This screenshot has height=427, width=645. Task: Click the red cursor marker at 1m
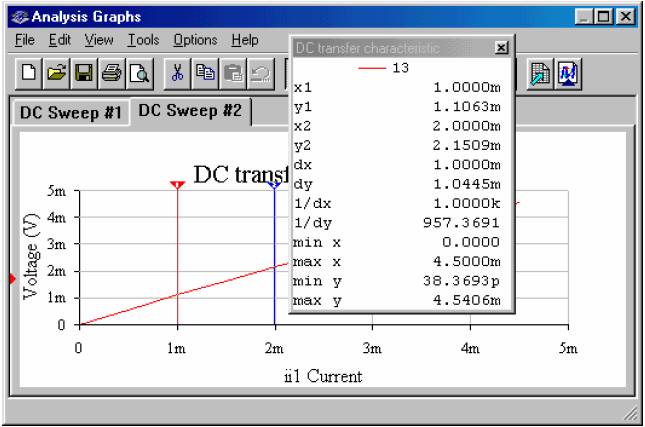pyautogui.click(x=177, y=185)
